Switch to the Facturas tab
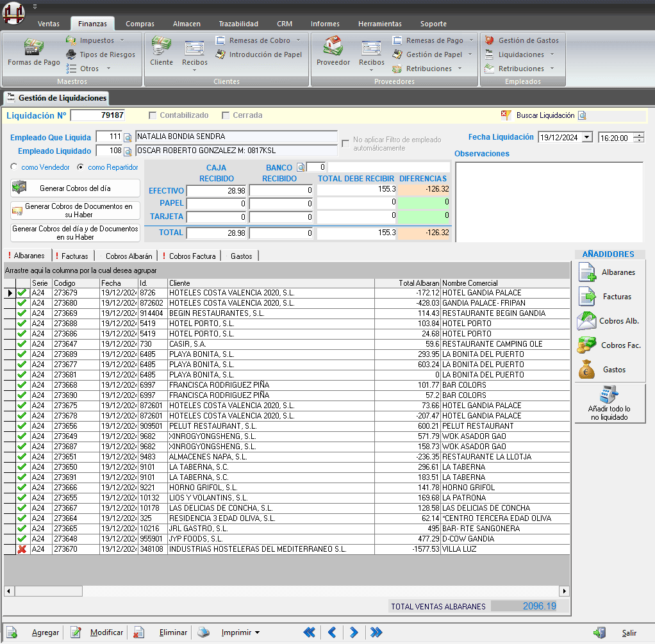Screen dimensions: 655x644 (72, 256)
